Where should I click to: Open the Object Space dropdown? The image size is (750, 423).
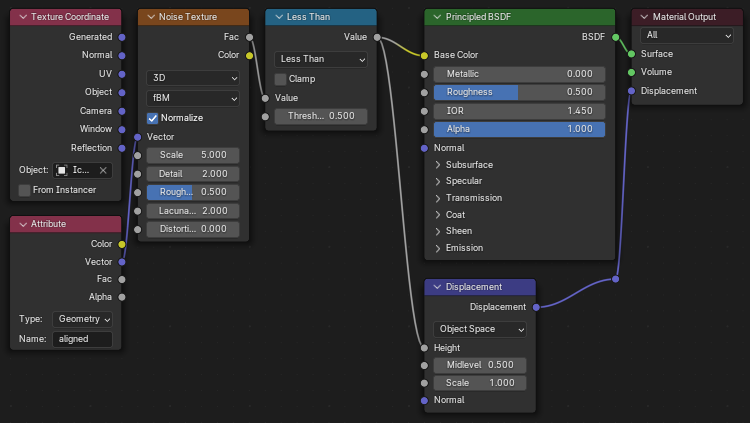[x=480, y=329]
